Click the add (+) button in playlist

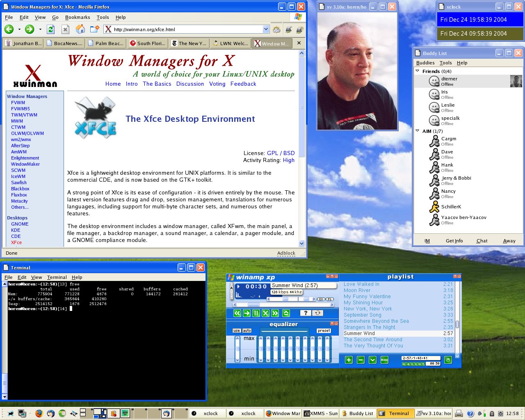tap(349, 360)
